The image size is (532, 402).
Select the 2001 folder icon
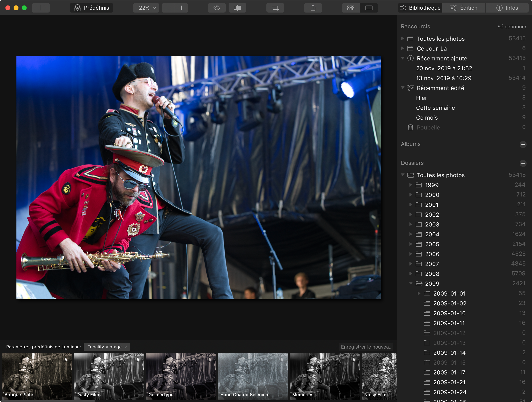(x=419, y=205)
